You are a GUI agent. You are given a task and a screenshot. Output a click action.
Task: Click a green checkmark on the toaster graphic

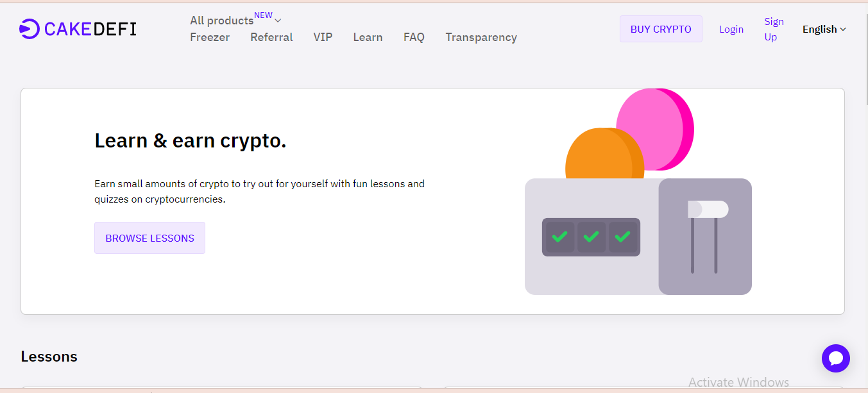coord(559,237)
